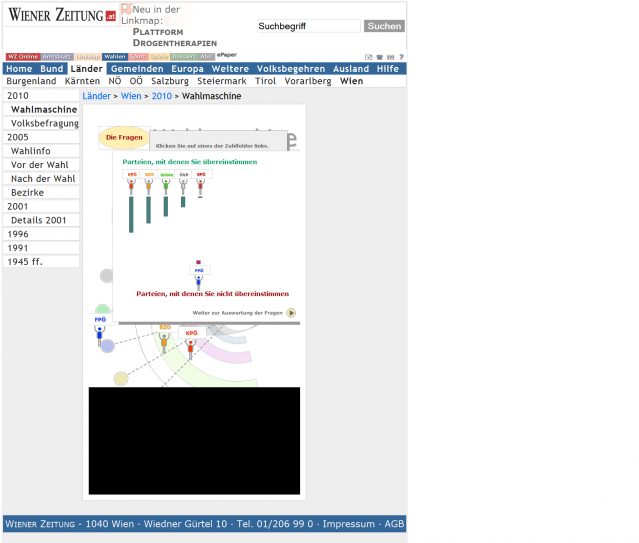
Task: Click the Suchen search button
Action: [384, 26]
